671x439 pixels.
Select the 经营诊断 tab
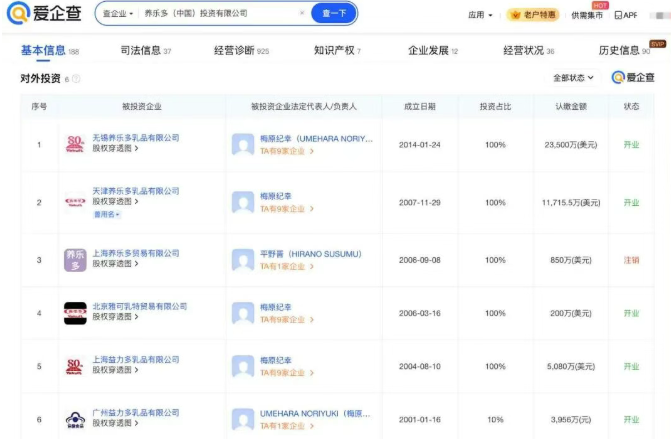[x=241, y=50]
